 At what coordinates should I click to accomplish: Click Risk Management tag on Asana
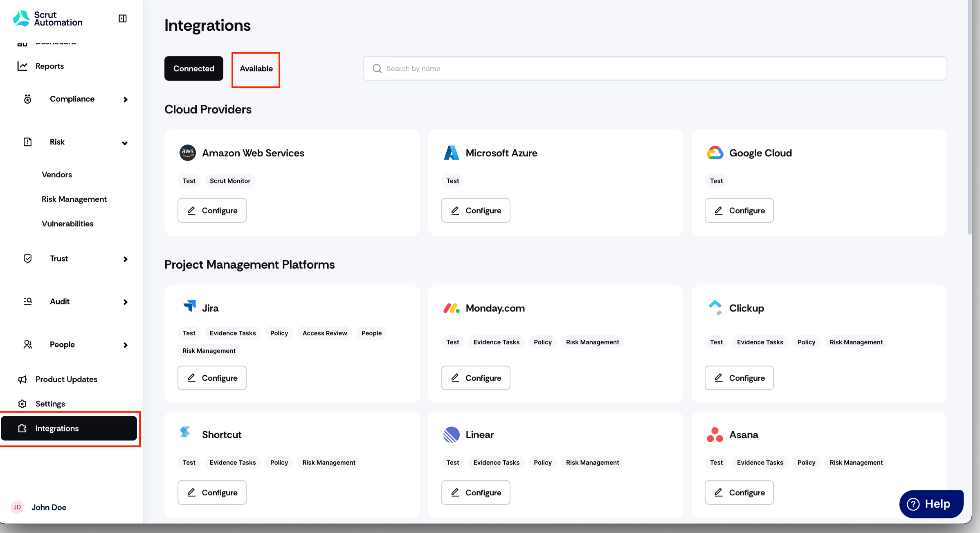856,463
